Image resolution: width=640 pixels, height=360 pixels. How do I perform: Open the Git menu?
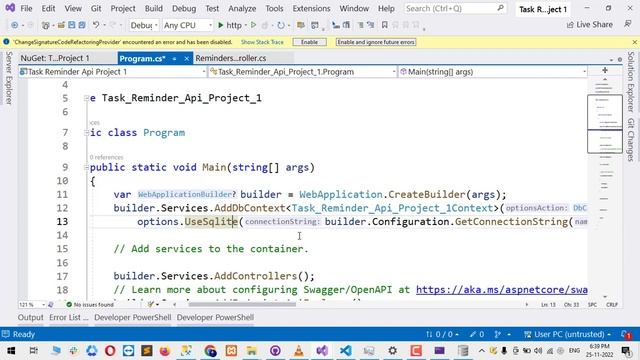96,8
